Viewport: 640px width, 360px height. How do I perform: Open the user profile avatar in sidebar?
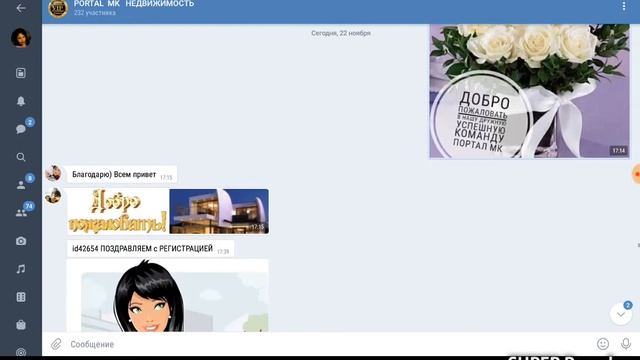click(x=21, y=38)
